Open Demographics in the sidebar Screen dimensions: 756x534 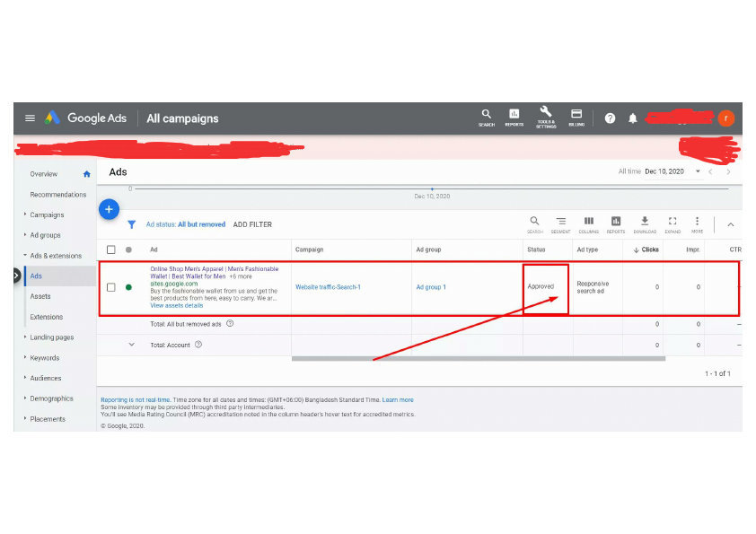tap(51, 398)
